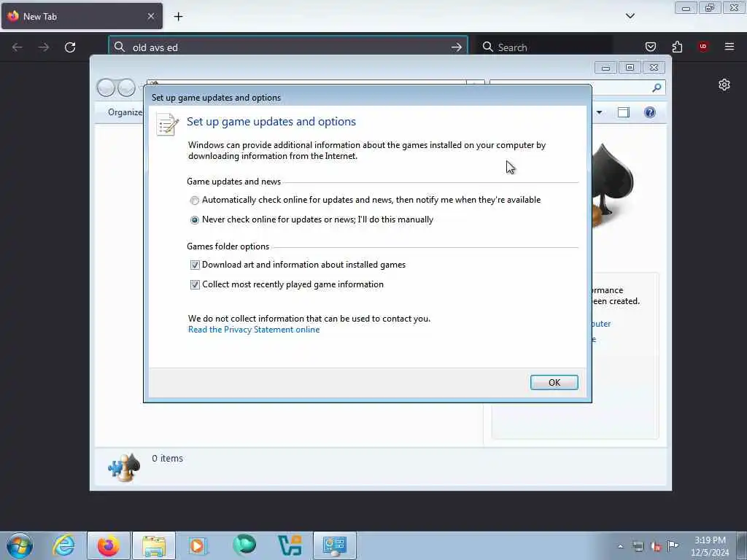747x560 pixels.
Task: Go back in Firefox
Action: [x=18, y=47]
